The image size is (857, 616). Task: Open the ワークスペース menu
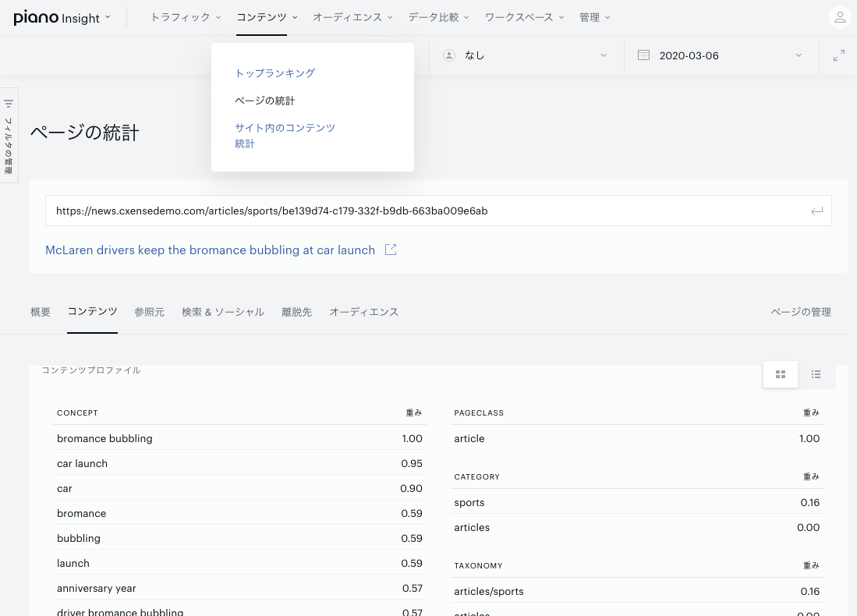[x=524, y=17]
